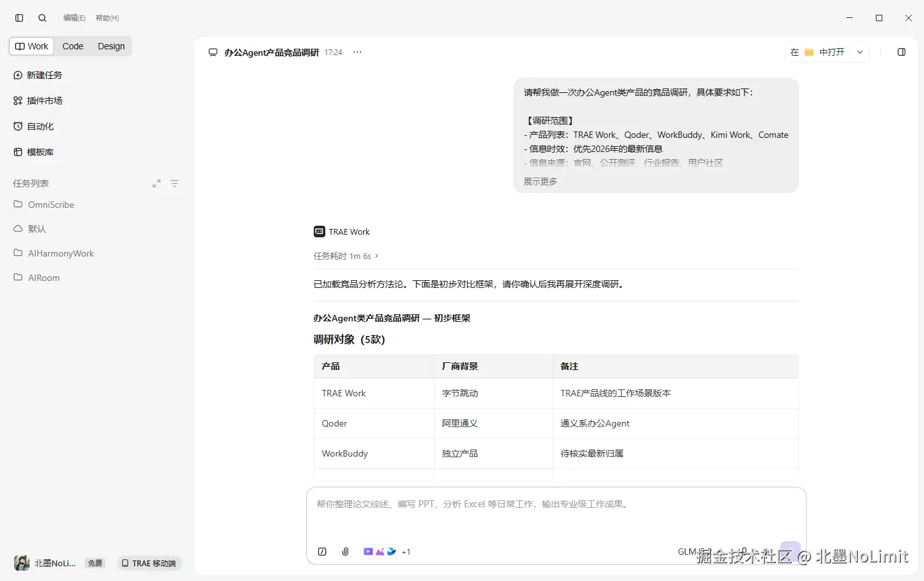The width and height of the screenshot is (924, 581).
Task: Click the slash command icon in input bar
Action: (x=322, y=552)
